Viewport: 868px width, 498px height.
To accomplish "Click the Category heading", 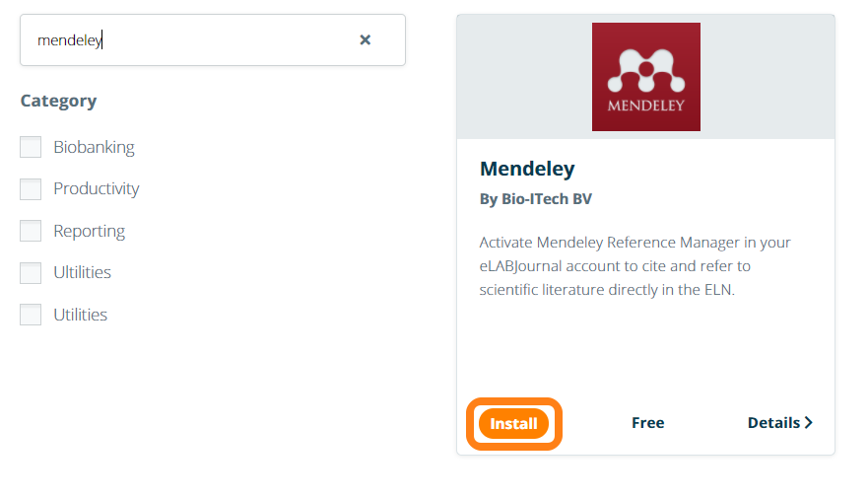I will coord(58,101).
